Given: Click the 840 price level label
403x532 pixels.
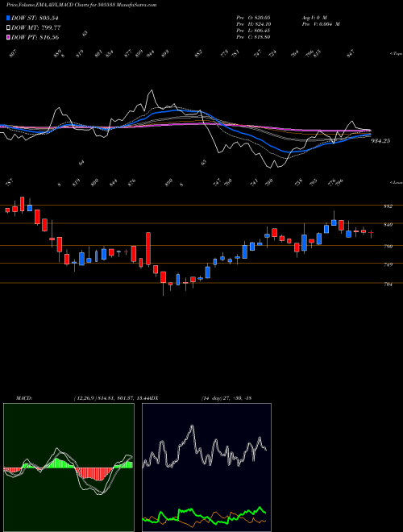Looking at the screenshot, I should (388, 225).
